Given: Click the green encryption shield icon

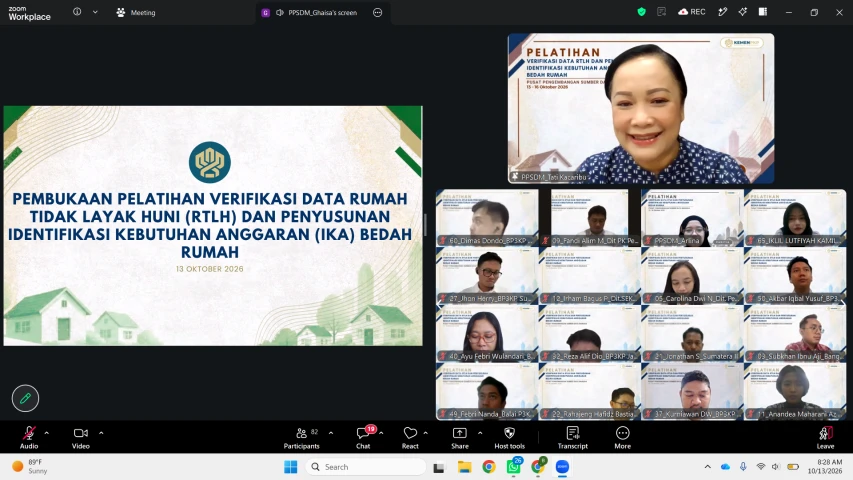Looking at the screenshot, I should pyautogui.click(x=642, y=12).
